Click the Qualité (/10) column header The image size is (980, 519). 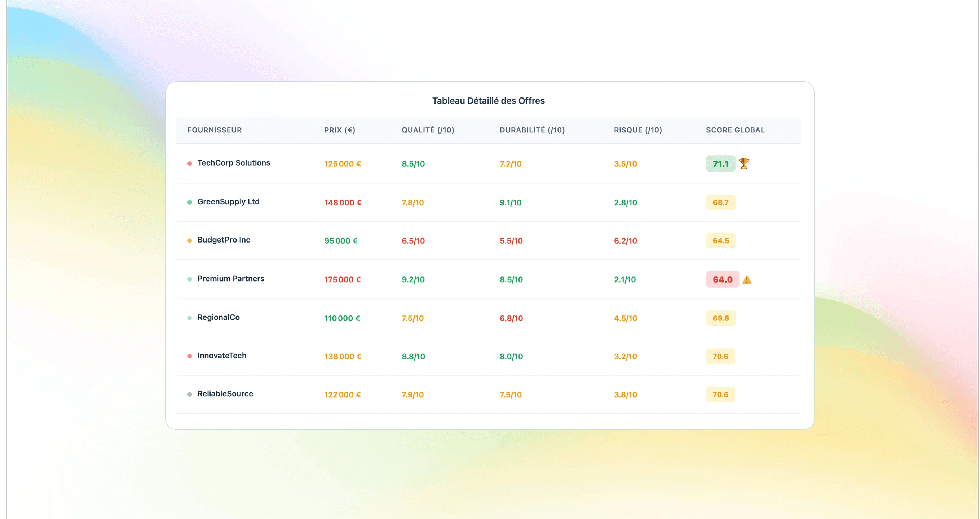pyautogui.click(x=428, y=130)
